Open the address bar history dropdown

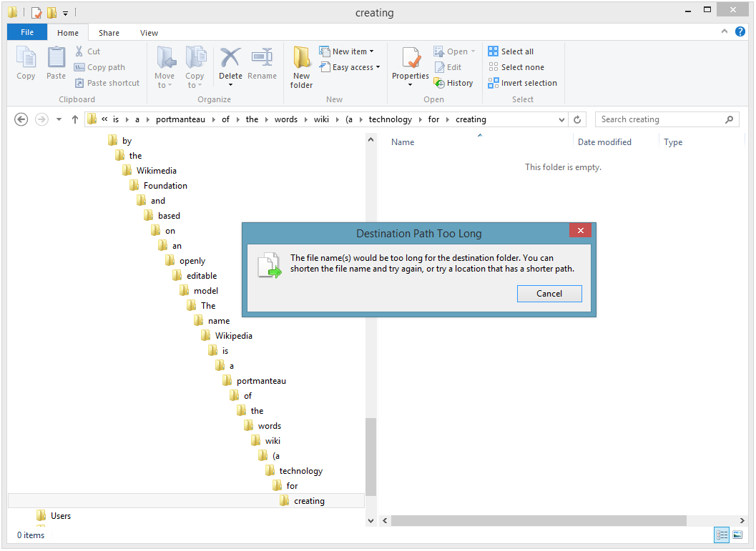pos(561,119)
